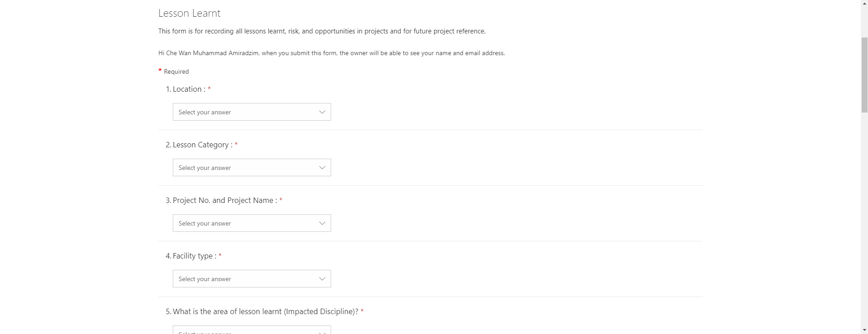The image size is (868, 334).
Task: Click the chevron on the Facility type dropdown
Action: click(x=322, y=278)
